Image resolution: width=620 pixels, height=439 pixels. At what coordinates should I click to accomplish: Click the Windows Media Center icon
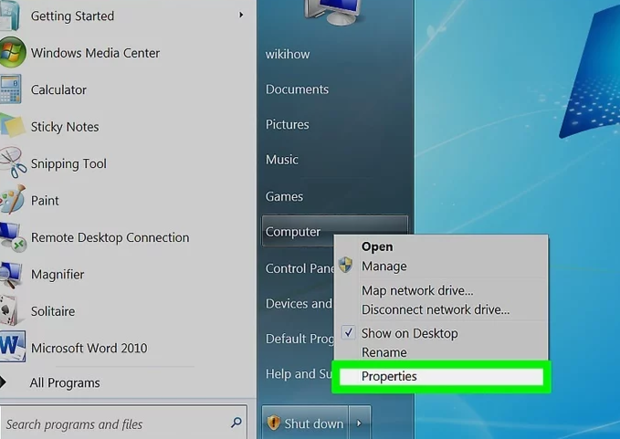pyautogui.click(x=13, y=52)
